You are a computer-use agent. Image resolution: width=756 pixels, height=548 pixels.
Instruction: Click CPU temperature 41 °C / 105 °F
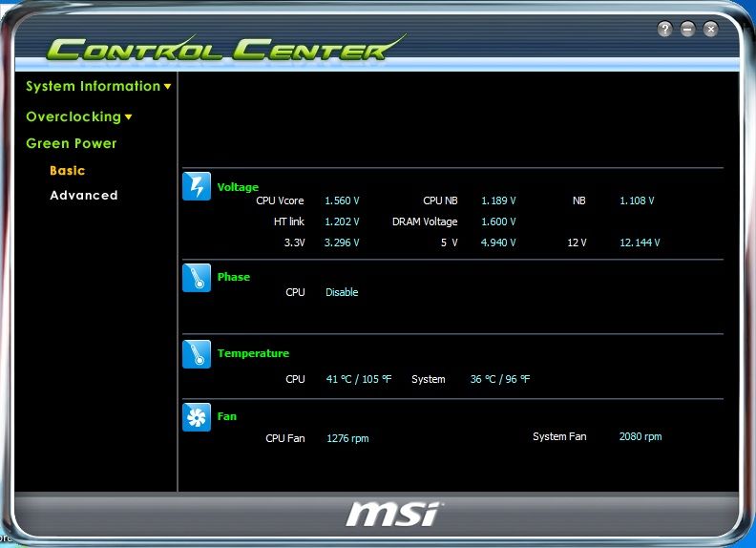[x=359, y=379]
